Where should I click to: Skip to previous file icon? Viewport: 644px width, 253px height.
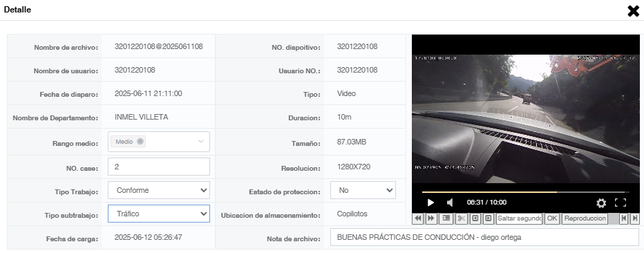(x=624, y=218)
